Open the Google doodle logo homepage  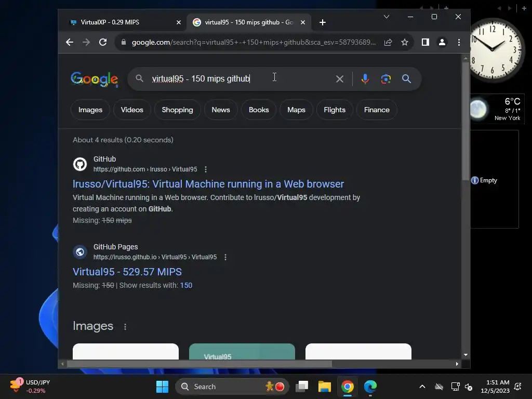click(95, 79)
